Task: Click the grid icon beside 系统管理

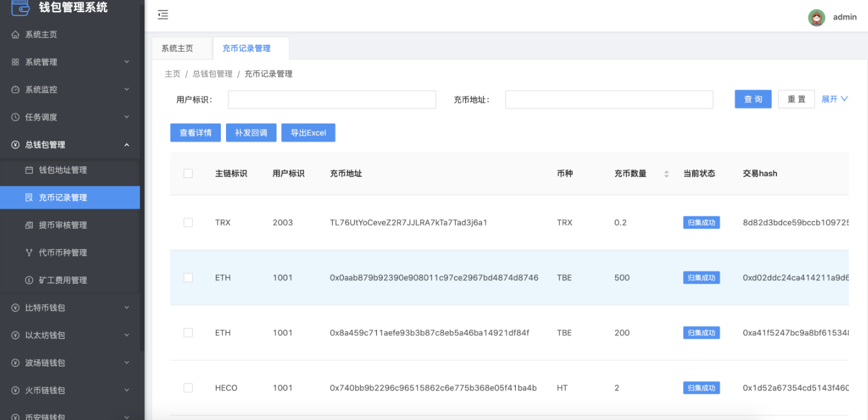Action: pos(15,62)
